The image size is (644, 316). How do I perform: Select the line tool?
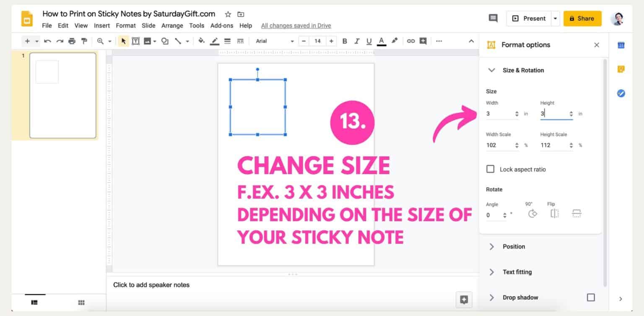[178, 41]
